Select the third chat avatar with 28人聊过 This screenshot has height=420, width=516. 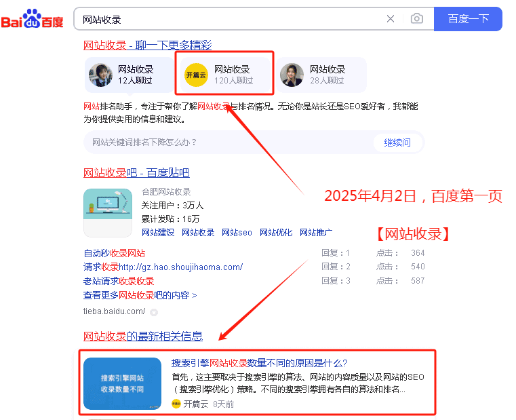tap(292, 75)
